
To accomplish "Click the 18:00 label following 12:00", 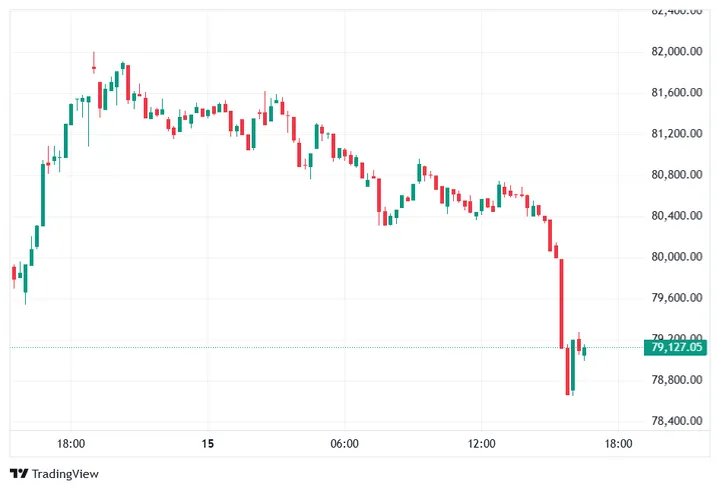I will point(618,444).
